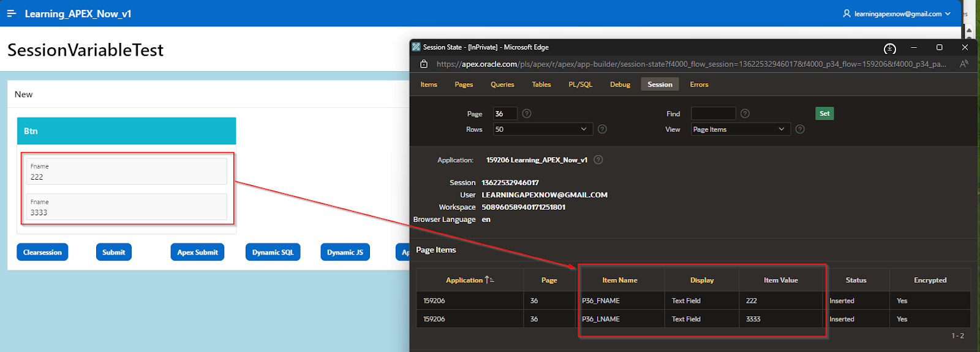Screen dimensions: 980x352
Task: Click sort ascending icon on Application column
Action: 489,280
